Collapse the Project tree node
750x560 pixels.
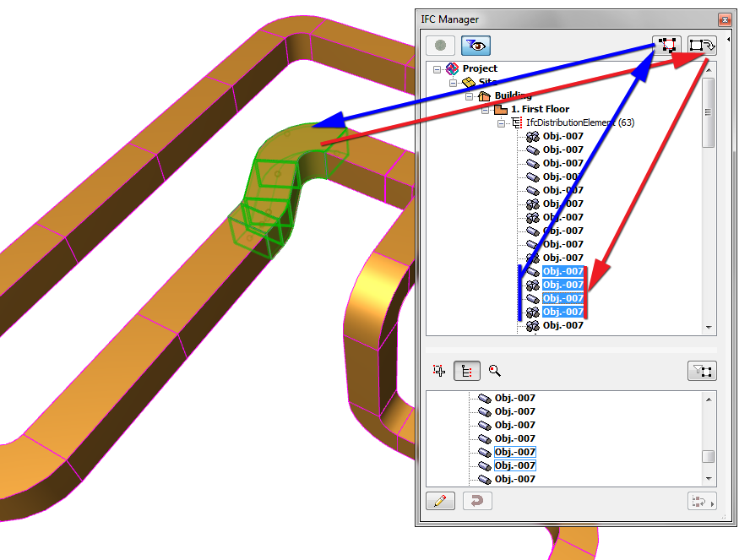(437, 69)
